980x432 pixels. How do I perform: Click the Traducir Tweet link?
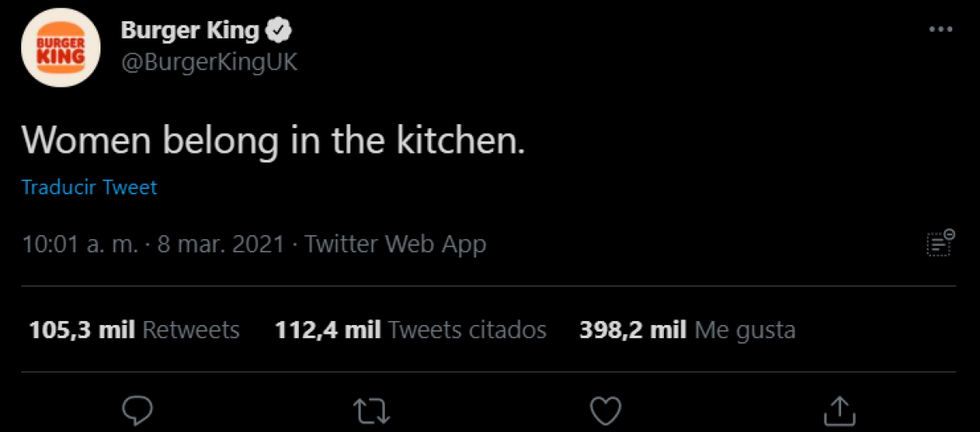click(89, 187)
